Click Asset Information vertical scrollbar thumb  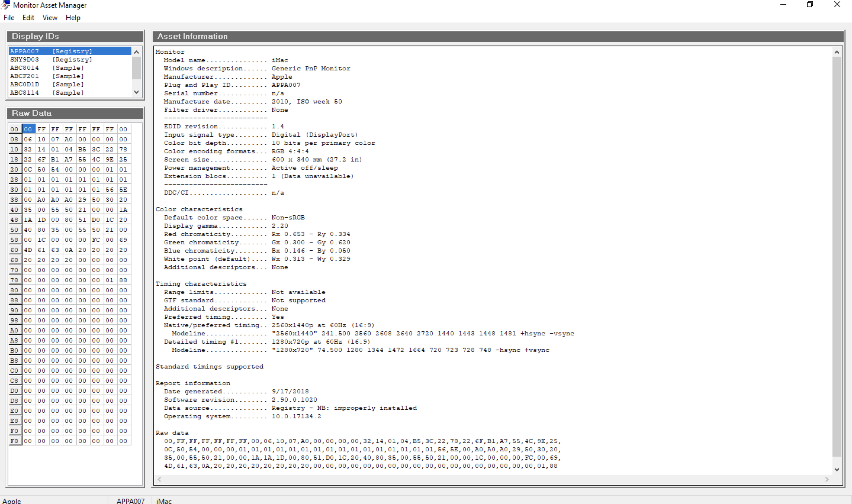click(x=837, y=256)
